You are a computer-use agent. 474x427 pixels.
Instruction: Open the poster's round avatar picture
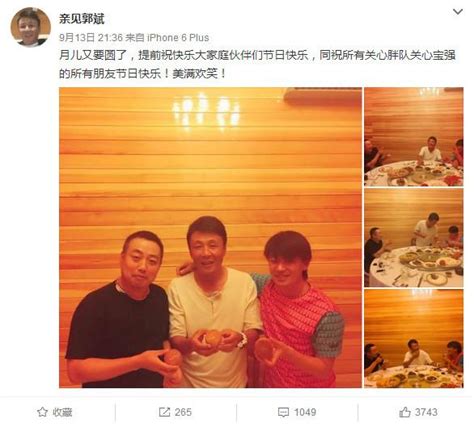pos(31,27)
